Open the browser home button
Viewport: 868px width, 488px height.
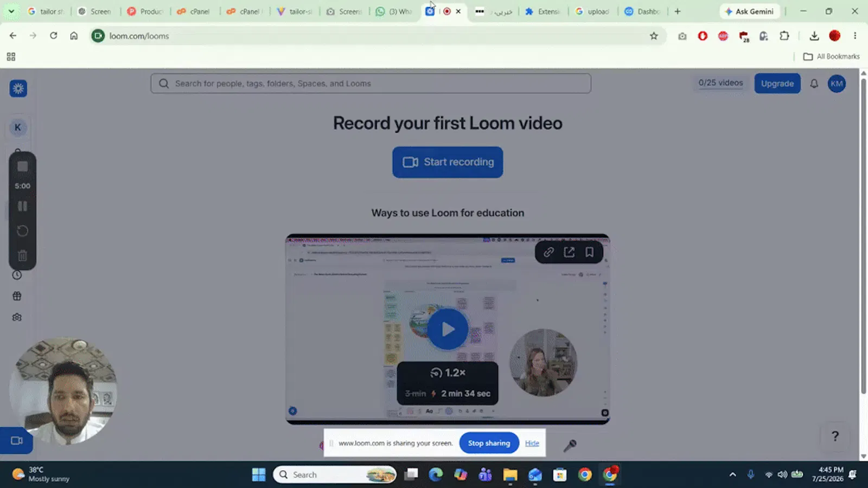[x=74, y=36]
